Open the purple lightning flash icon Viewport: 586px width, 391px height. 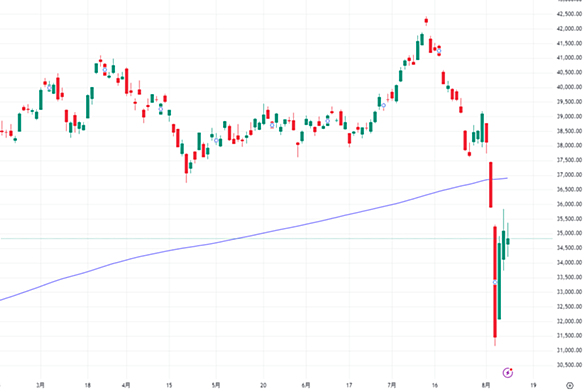508,372
